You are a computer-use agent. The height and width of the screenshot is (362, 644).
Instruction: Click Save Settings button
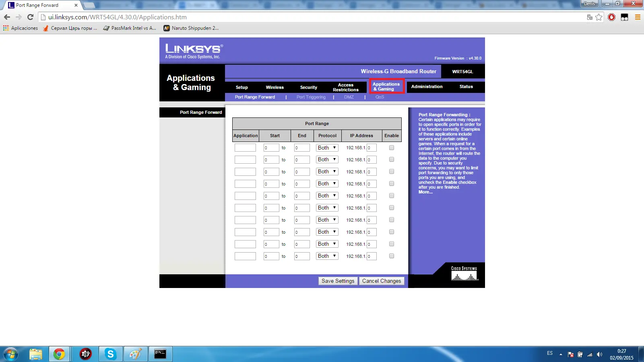point(338,281)
